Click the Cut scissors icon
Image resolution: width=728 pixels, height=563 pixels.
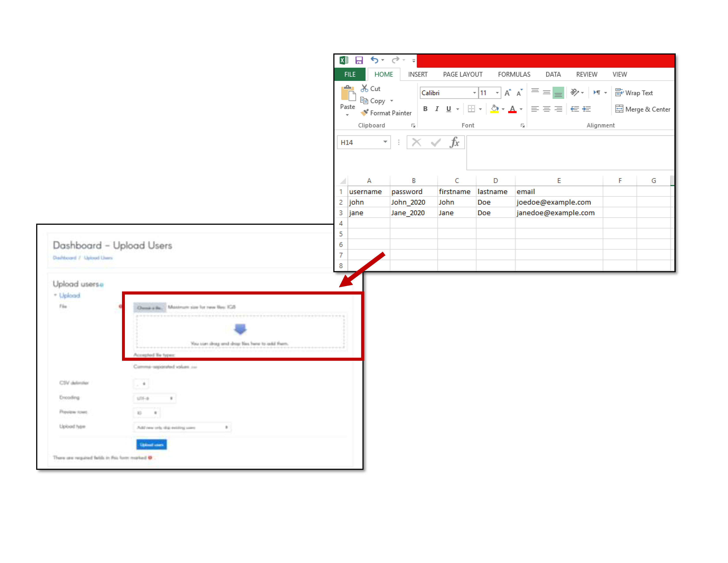pyautogui.click(x=364, y=88)
